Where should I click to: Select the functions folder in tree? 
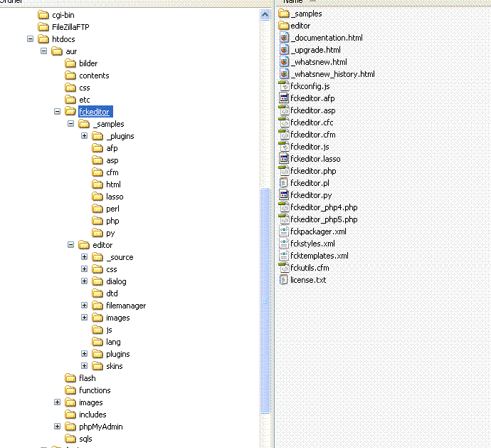click(x=94, y=390)
